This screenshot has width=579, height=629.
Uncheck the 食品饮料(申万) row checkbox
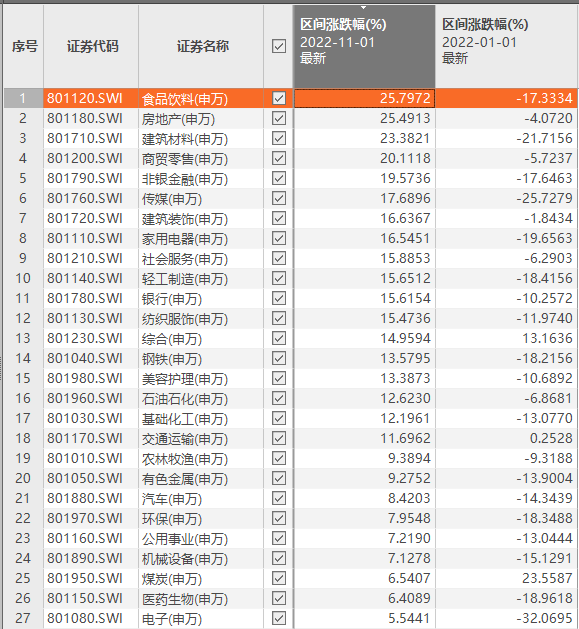278,98
